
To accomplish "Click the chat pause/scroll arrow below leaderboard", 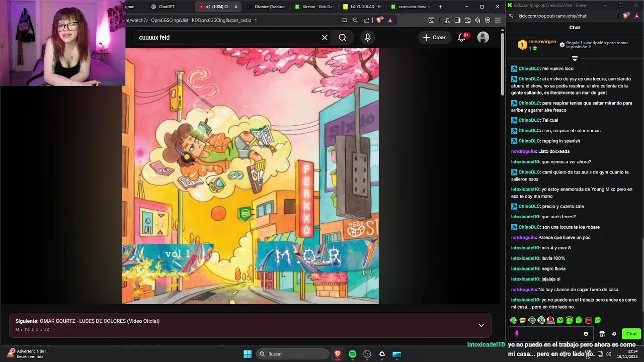I will tap(575, 59).
